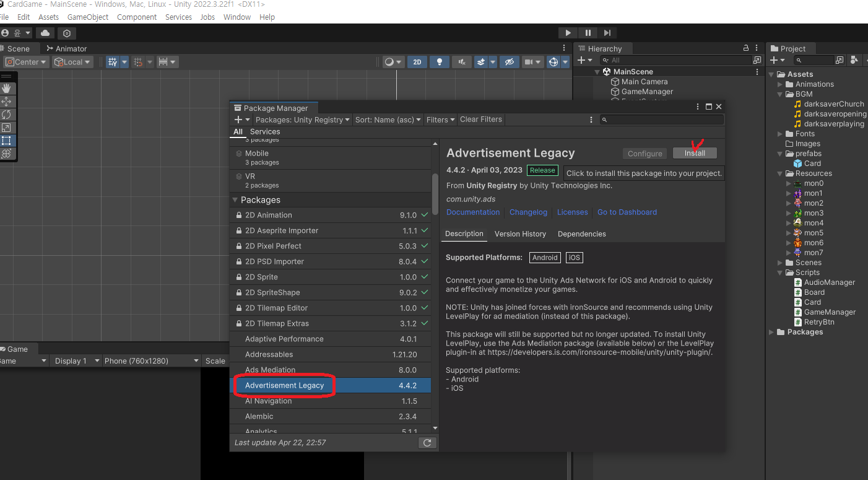Viewport: 868px width, 480px height.
Task: Select the Mobile feature set
Action: (330, 157)
